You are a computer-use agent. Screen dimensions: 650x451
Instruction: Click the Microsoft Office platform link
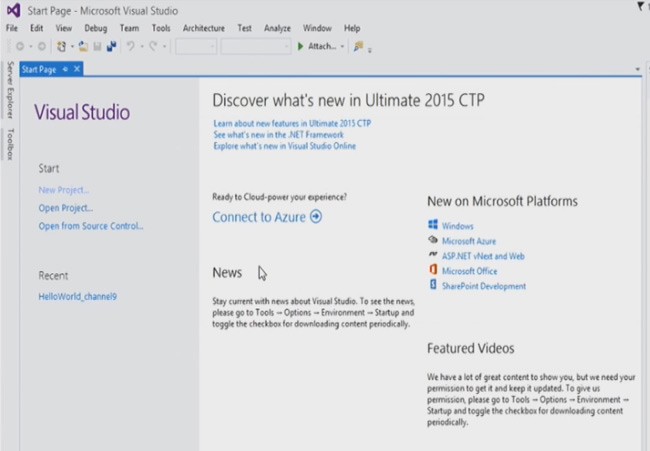click(x=470, y=271)
